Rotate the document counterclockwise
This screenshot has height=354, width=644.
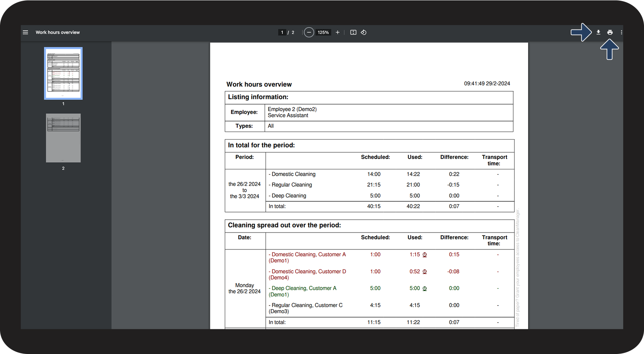click(x=363, y=32)
